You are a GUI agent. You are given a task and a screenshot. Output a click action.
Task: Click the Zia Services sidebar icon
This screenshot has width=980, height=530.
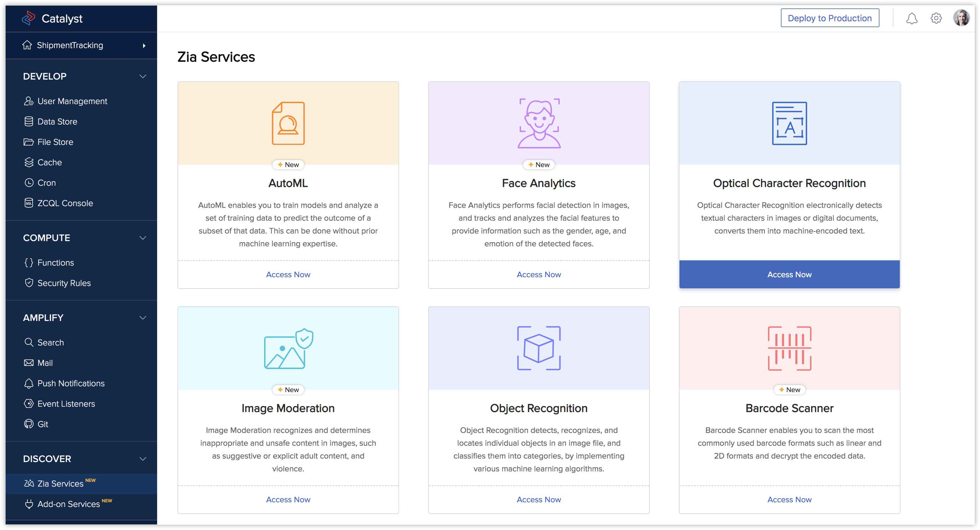point(29,483)
